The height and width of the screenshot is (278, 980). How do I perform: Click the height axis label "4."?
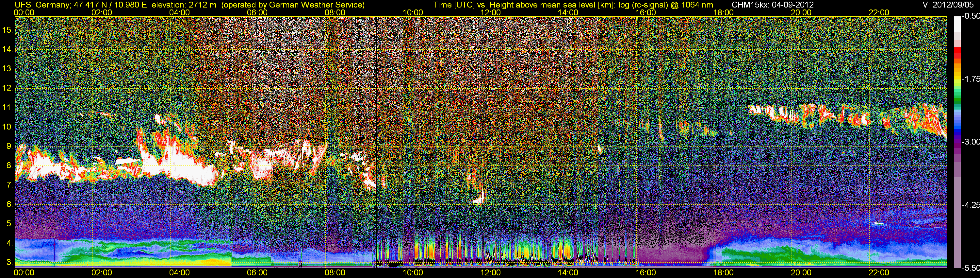pyautogui.click(x=10, y=243)
